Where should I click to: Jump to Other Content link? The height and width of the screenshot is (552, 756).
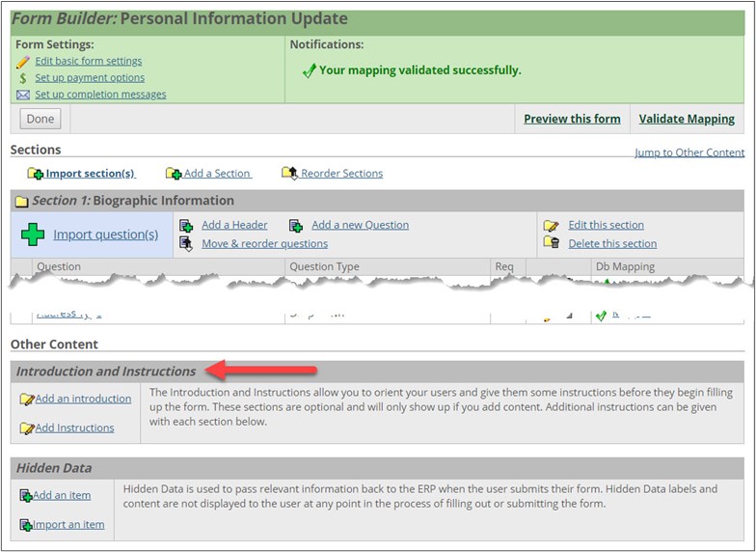[x=689, y=152]
